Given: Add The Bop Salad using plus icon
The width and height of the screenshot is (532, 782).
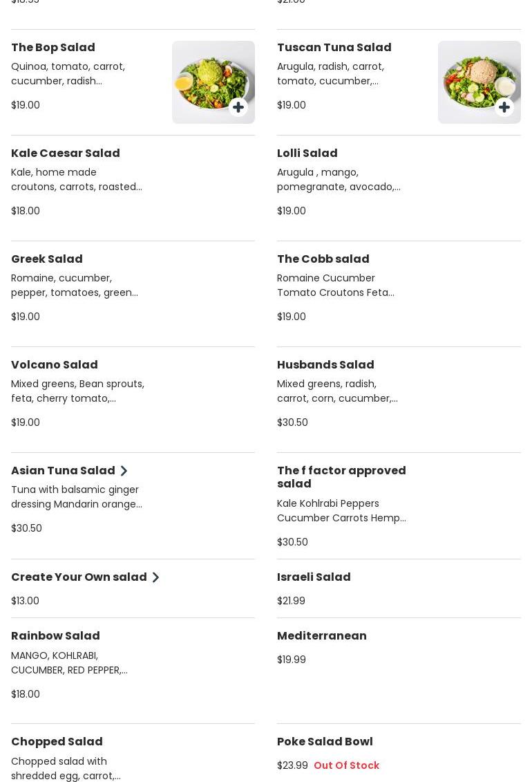Looking at the screenshot, I should pyautogui.click(x=238, y=107).
